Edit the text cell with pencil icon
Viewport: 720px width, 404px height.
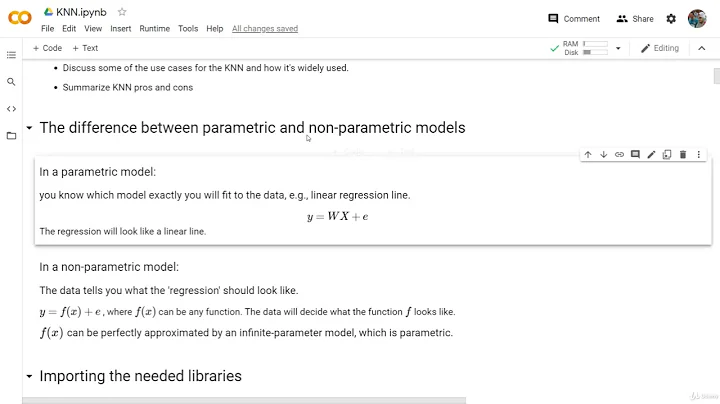click(x=651, y=155)
